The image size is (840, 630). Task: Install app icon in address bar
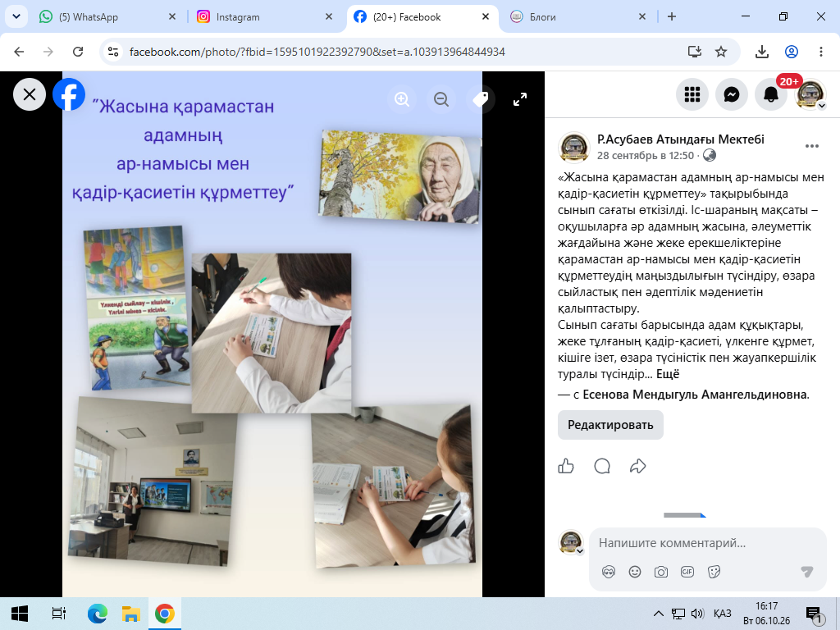tap(695, 52)
